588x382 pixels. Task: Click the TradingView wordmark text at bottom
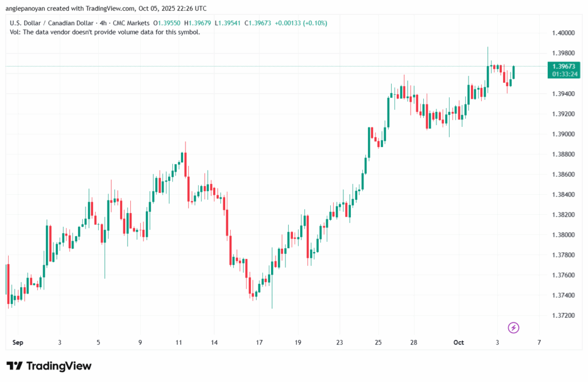[x=59, y=366]
